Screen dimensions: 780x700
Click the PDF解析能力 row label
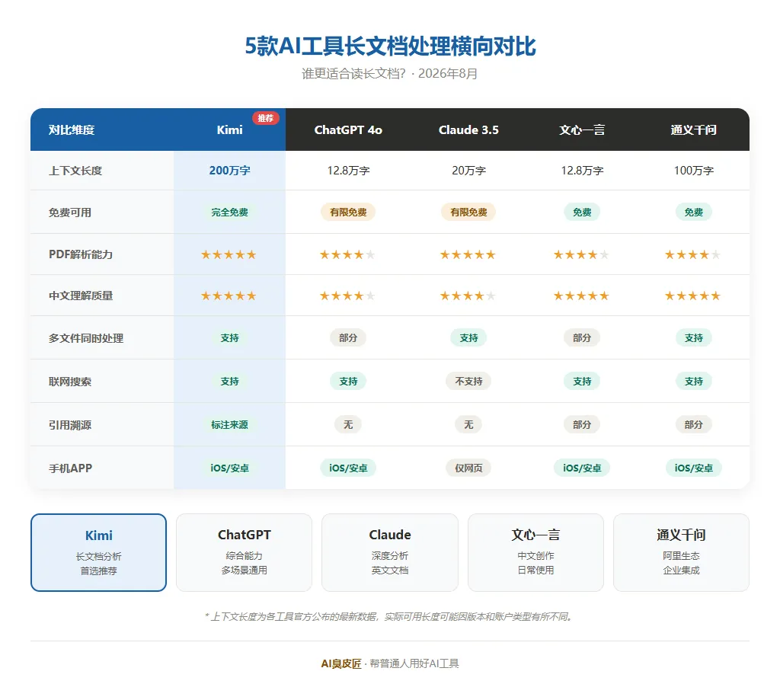pyautogui.click(x=81, y=254)
